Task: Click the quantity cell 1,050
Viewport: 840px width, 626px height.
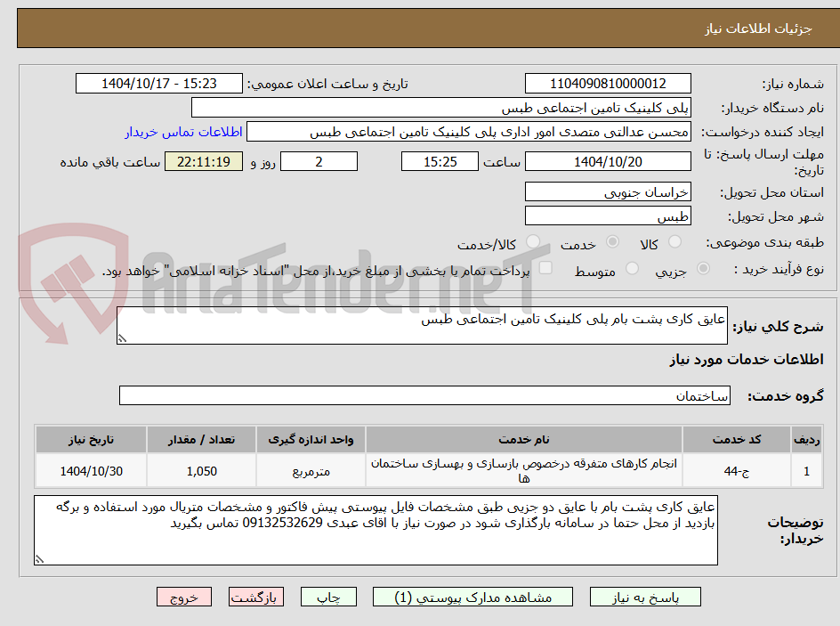Action: coord(201,470)
